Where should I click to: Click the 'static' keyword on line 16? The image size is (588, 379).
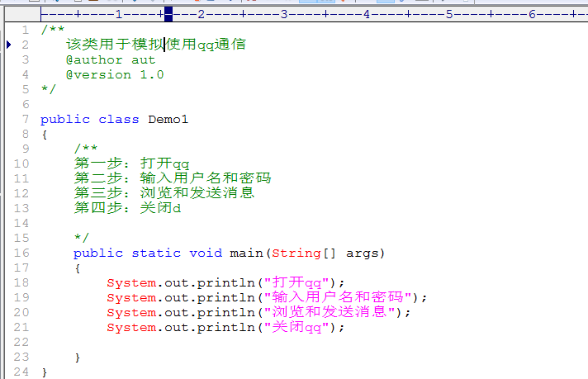[156, 253]
